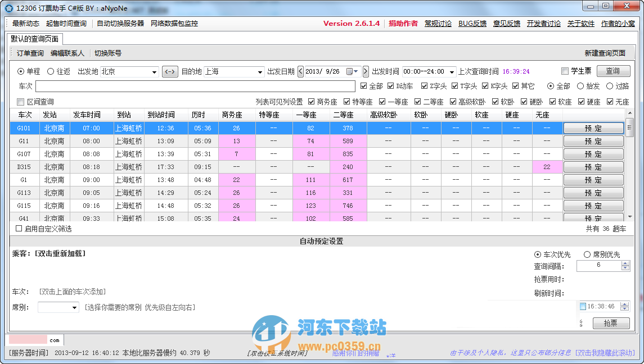The width and height of the screenshot is (644, 364).
Task: Click the 查询 button
Action: point(613,71)
